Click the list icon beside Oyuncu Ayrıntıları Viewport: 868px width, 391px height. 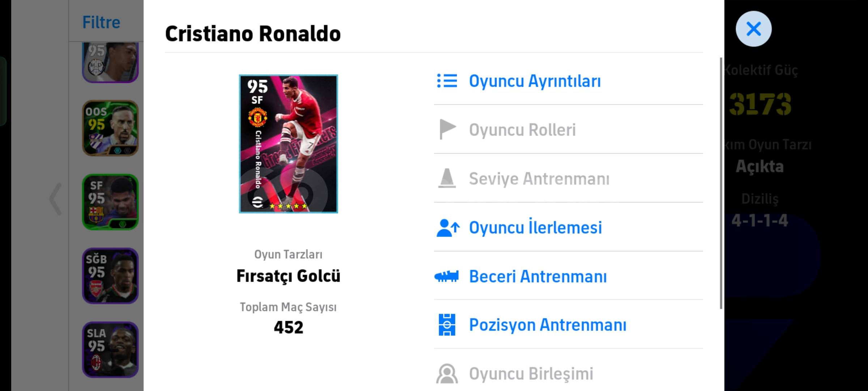coord(447,81)
